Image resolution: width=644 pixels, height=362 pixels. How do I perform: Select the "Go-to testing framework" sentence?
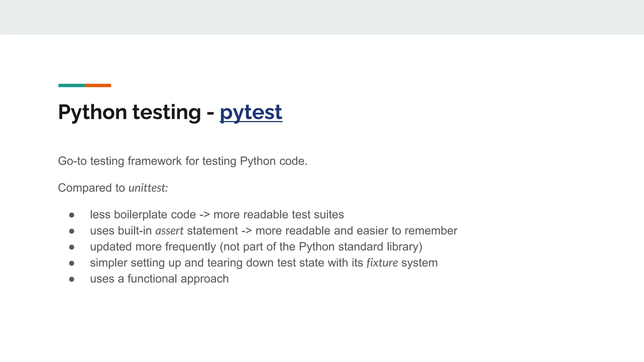pyautogui.click(x=182, y=161)
